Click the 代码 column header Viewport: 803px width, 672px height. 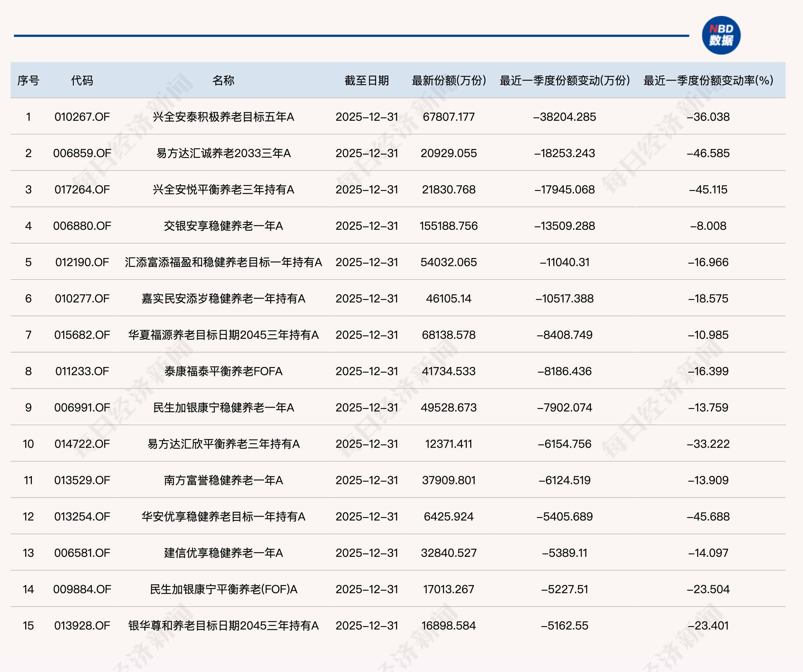point(82,80)
